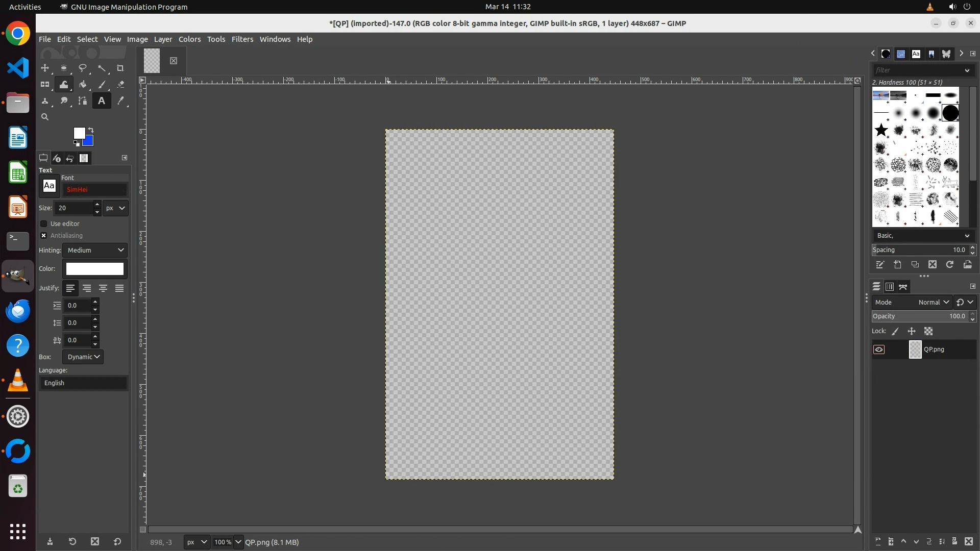Select the Color Picker eyedropper tool
This screenshot has width=980, height=551.
(x=120, y=101)
